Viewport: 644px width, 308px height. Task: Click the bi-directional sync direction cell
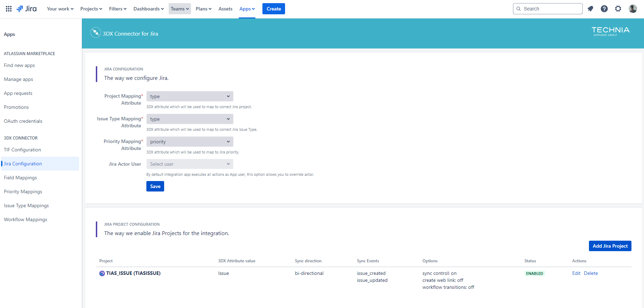pyautogui.click(x=309, y=273)
